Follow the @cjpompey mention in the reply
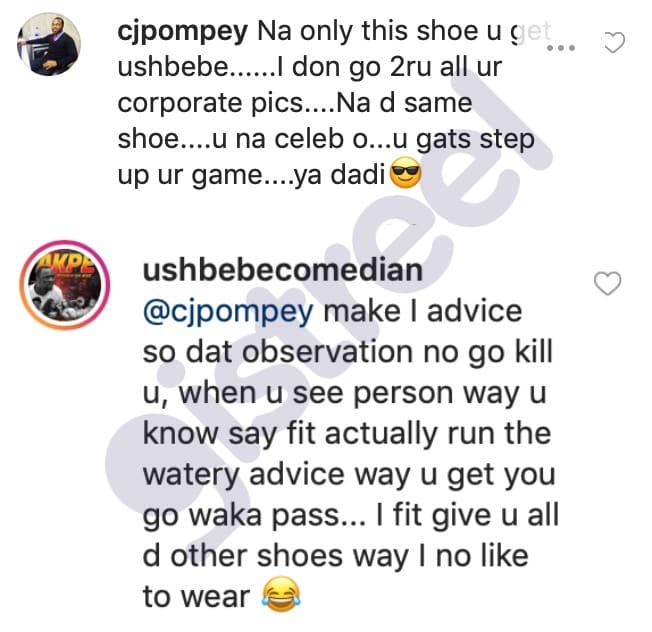652x632 pixels. pos(228,313)
